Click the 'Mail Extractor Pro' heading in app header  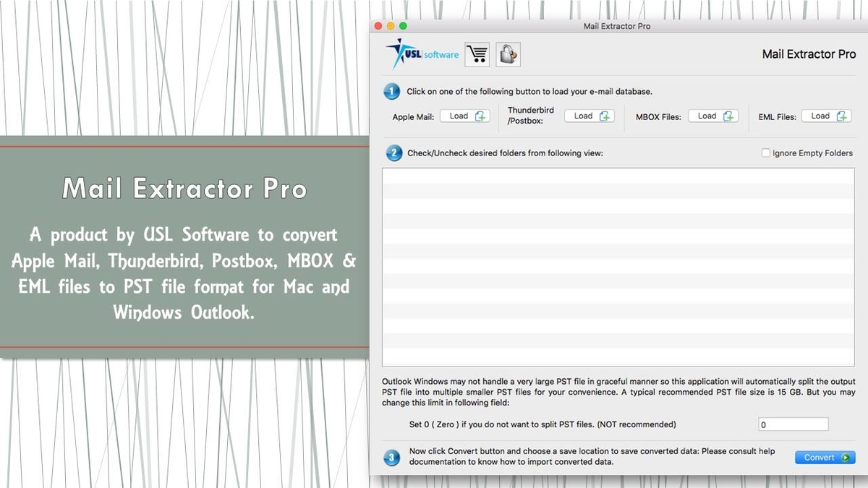(809, 54)
